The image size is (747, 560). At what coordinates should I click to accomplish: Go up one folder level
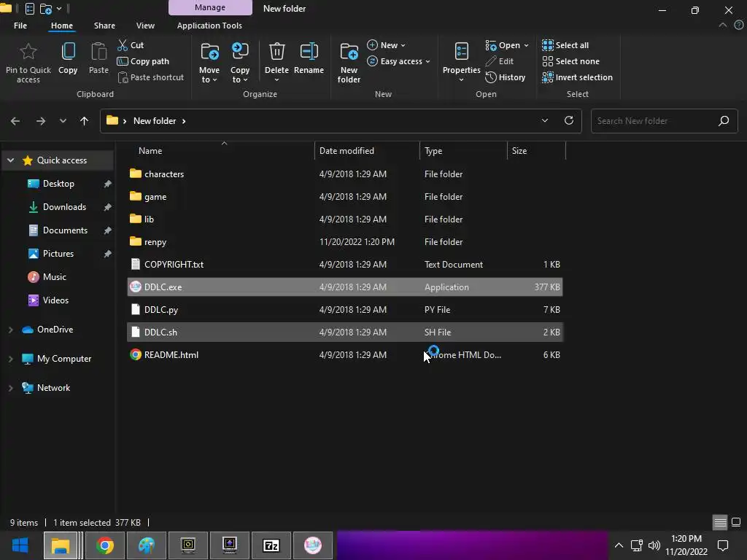pyautogui.click(x=85, y=121)
